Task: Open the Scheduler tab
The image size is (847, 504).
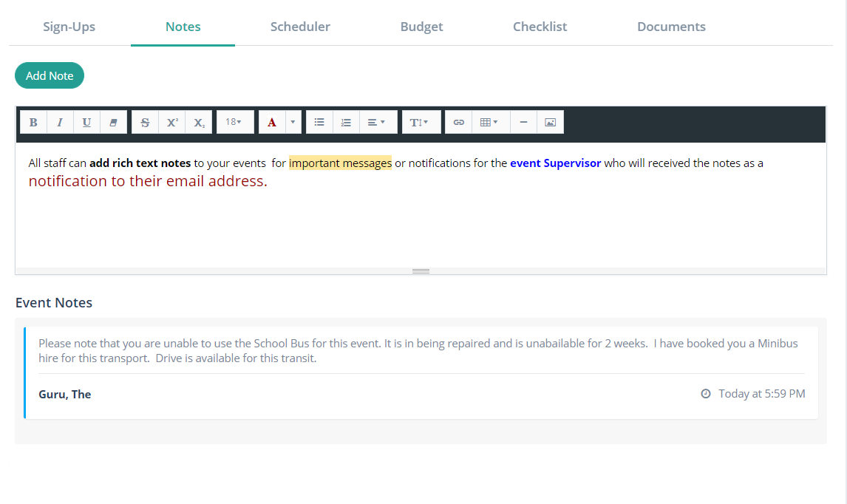Action: [x=300, y=27]
